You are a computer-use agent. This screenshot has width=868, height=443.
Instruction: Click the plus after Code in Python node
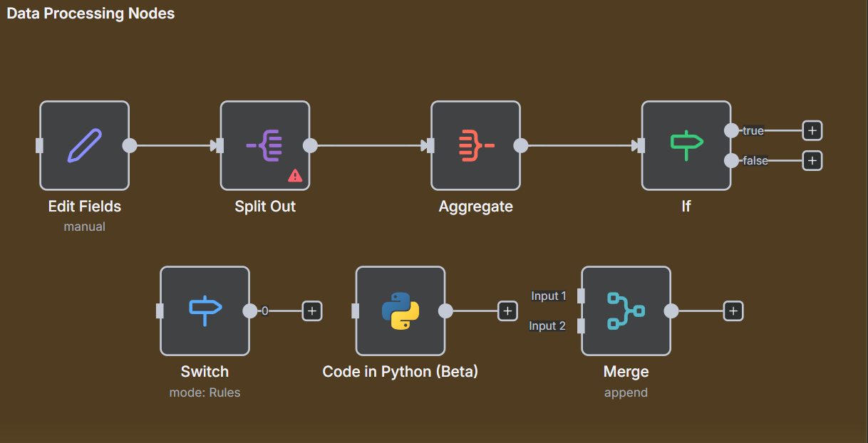[507, 311]
